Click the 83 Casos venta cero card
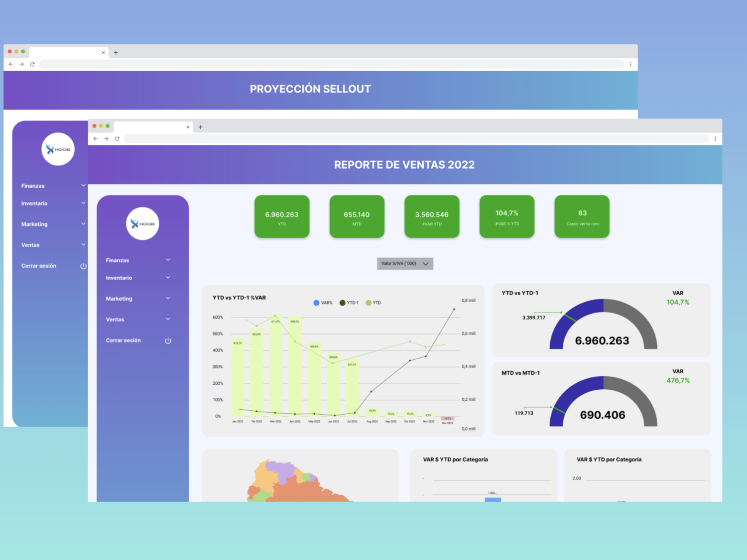The width and height of the screenshot is (747, 560). 582,217
